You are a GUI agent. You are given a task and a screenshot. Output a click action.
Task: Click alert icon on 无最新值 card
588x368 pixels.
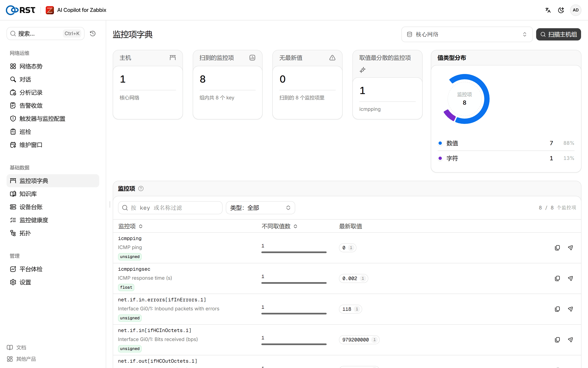(x=332, y=58)
